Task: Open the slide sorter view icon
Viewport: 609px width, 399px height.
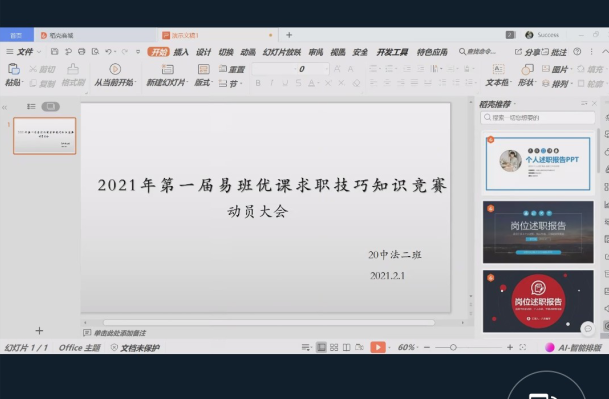Action: pyautogui.click(x=334, y=347)
